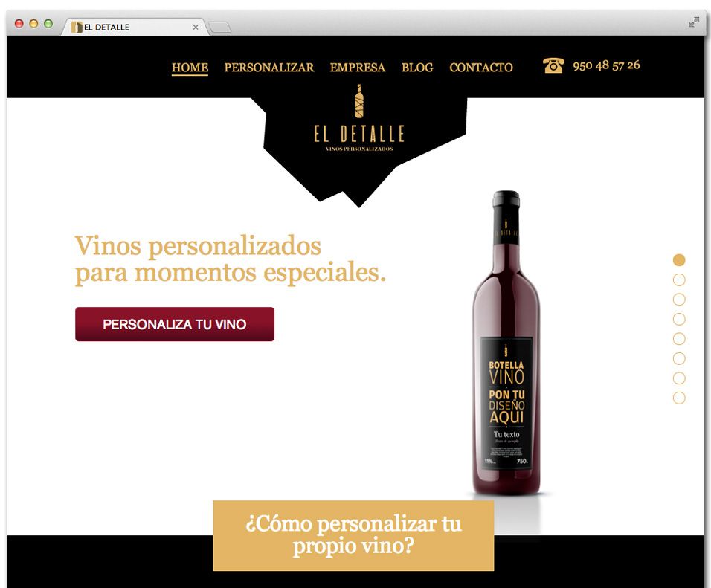Click the El Detalle bottle logo
The image size is (711, 588).
point(358,118)
